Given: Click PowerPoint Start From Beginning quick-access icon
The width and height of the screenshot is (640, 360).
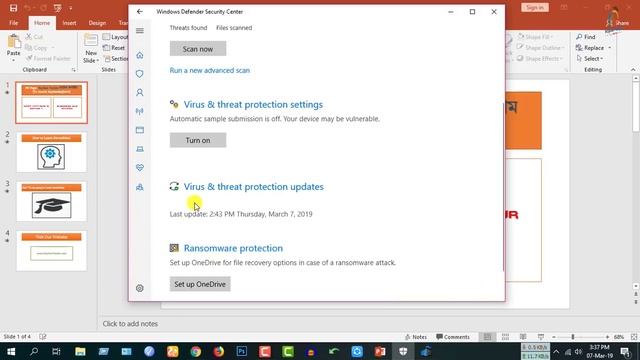Looking at the screenshot, I should pos(58,8).
